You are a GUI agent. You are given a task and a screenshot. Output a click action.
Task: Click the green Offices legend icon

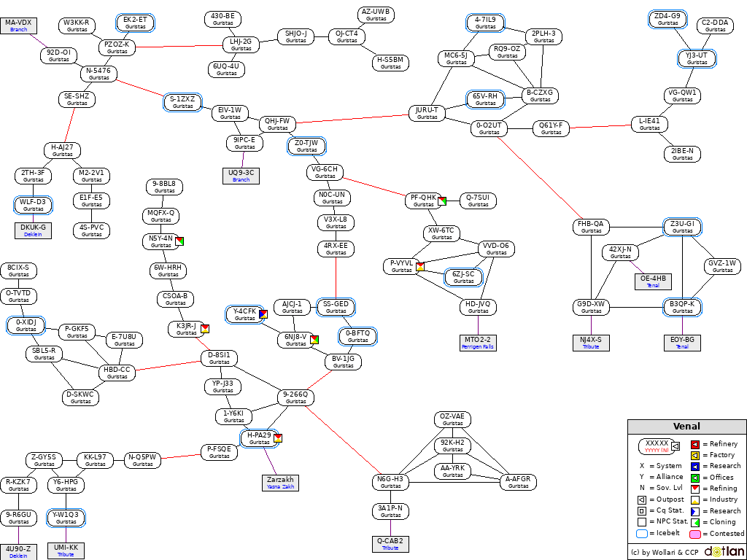click(696, 478)
